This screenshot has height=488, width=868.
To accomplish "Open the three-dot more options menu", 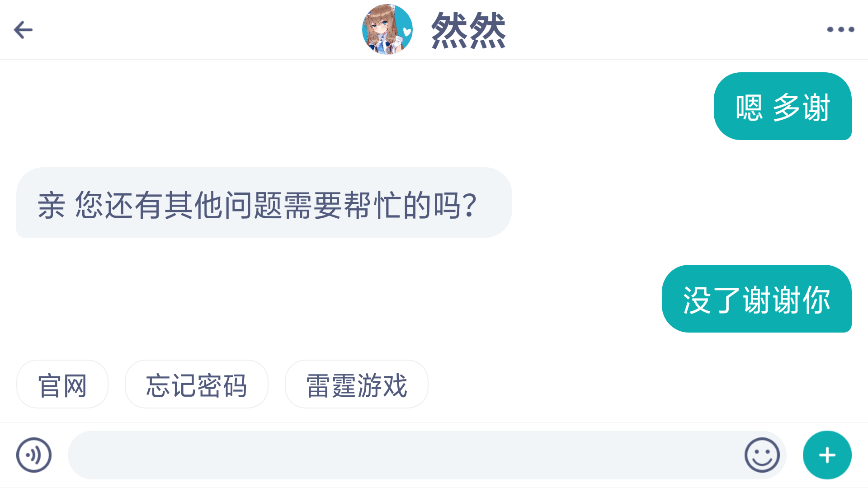I will tap(840, 29).
